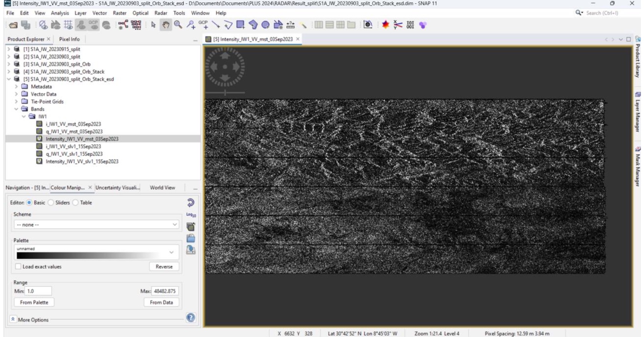This screenshot has width=644, height=337.
Task: Select the draw ellipse tool
Action: pos(266,25)
